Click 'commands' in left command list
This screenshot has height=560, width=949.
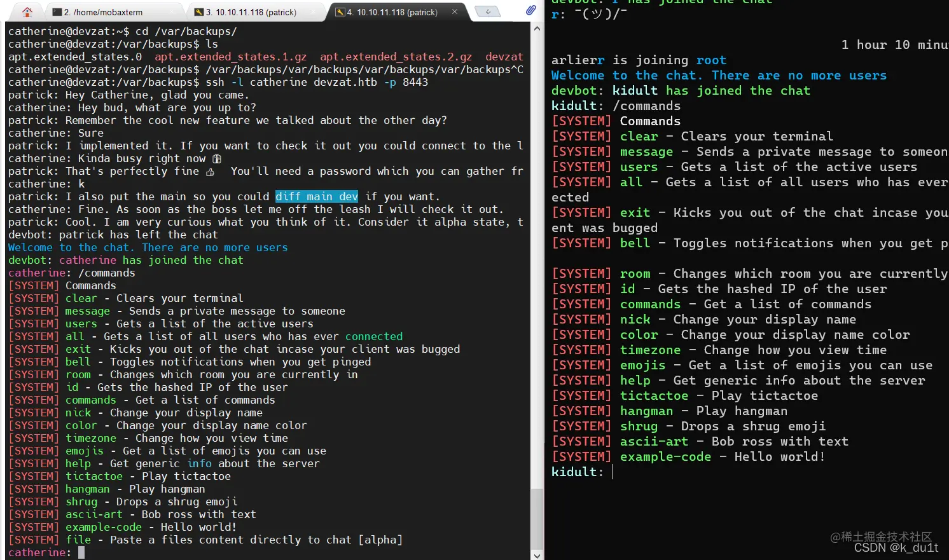(x=91, y=400)
